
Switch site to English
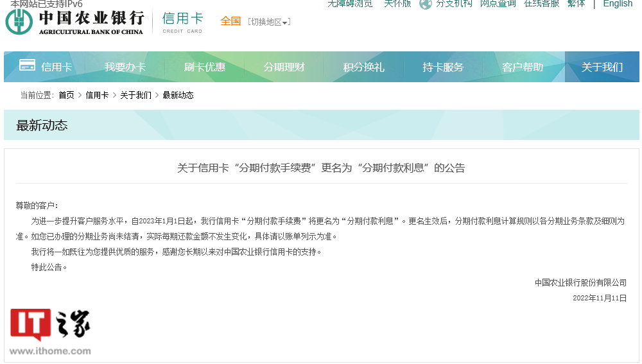(x=618, y=4)
